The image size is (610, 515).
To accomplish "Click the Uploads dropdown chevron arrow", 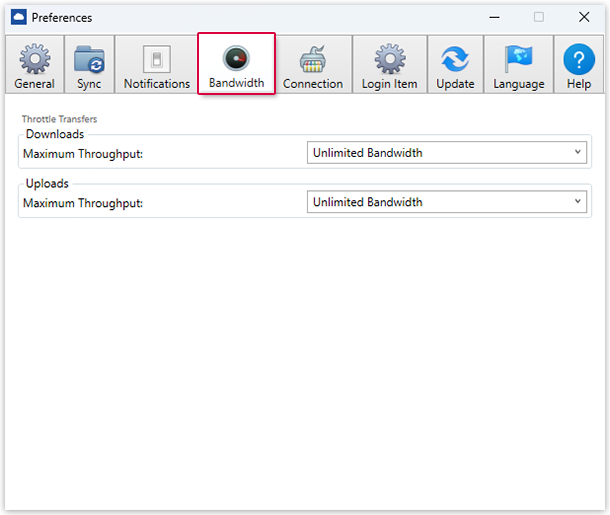I will pyautogui.click(x=578, y=202).
